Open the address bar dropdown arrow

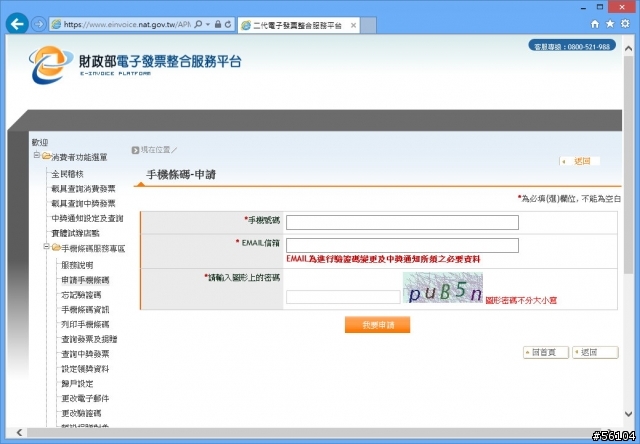click(208, 24)
